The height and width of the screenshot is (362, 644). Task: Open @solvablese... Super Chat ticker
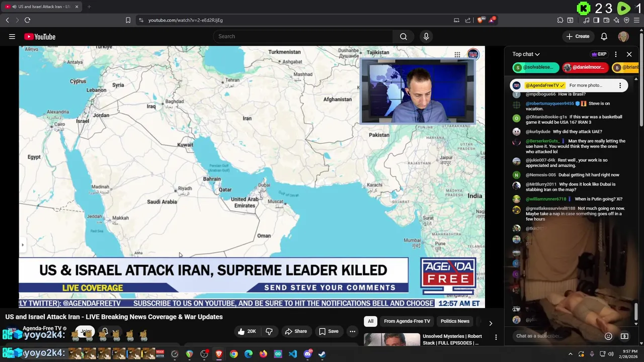coord(536,67)
